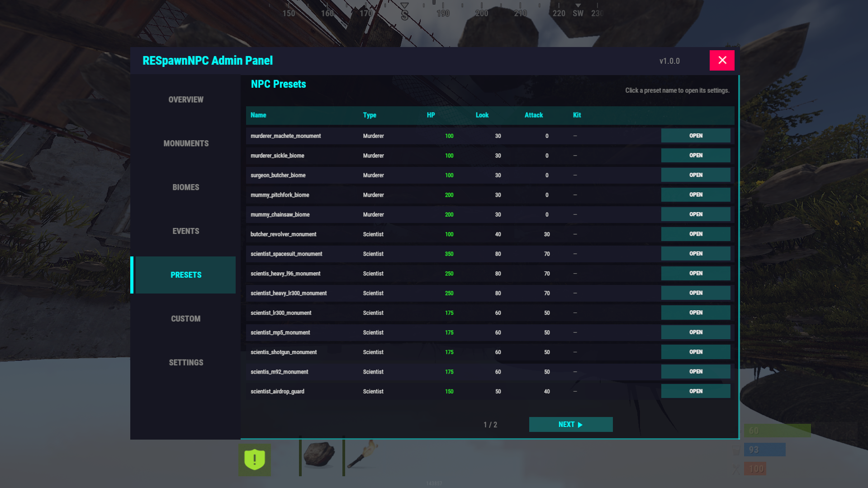
Task: Go to next page of presets
Action: (570, 424)
